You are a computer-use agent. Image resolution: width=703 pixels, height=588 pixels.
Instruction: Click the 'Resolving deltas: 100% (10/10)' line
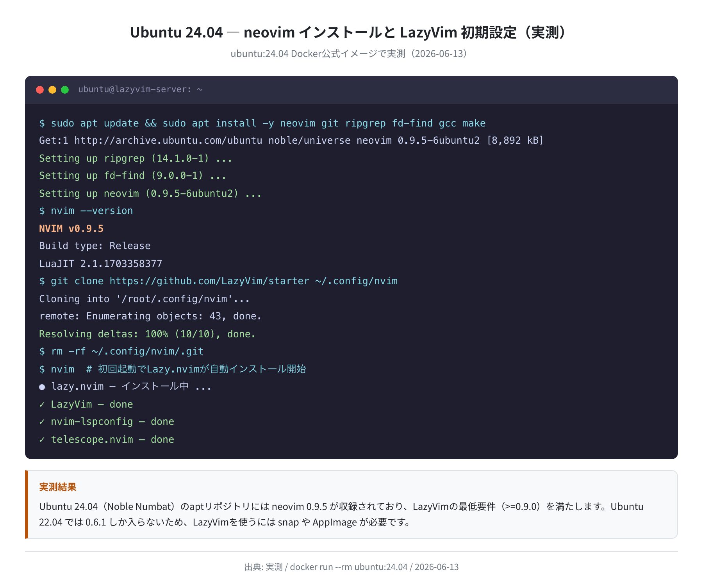click(x=147, y=334)
